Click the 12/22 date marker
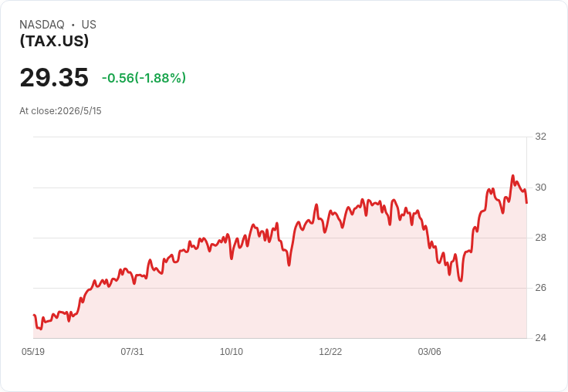The width and height of the screenshot is (568, 392). click(x=330, y=351)
